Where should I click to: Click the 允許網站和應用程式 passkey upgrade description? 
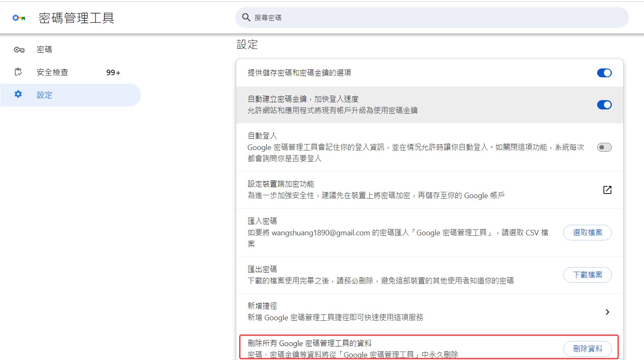point(333,110)
